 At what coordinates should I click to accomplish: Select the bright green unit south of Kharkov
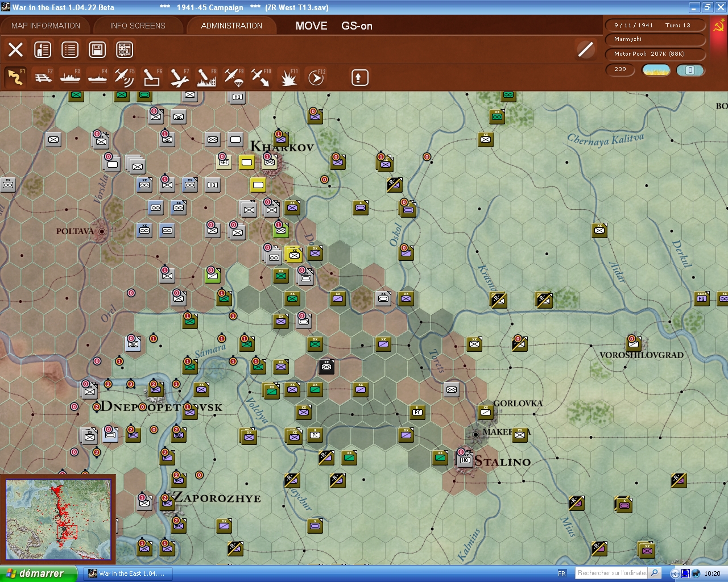[281, 230]
